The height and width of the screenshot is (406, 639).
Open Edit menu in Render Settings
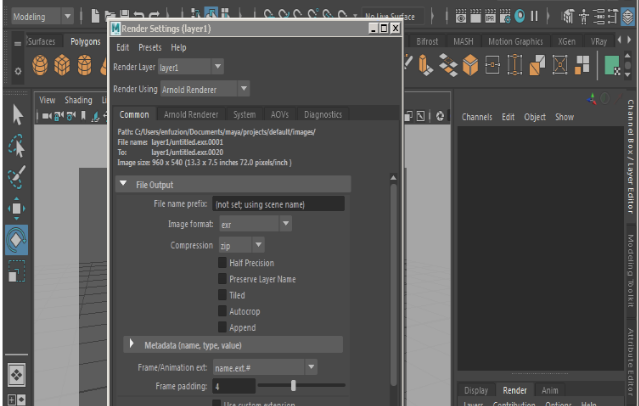tap(123, 48)
